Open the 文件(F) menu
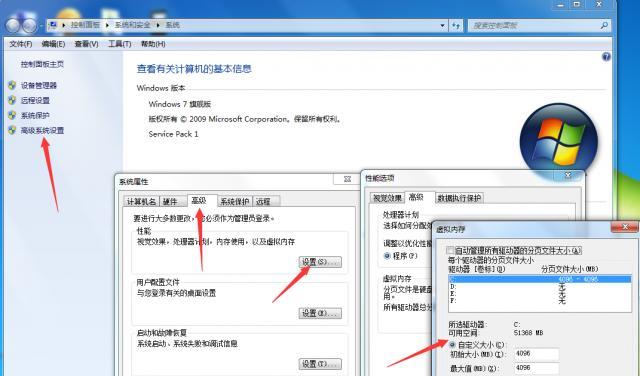The image size is (640, 376). [x=21, y=44]
